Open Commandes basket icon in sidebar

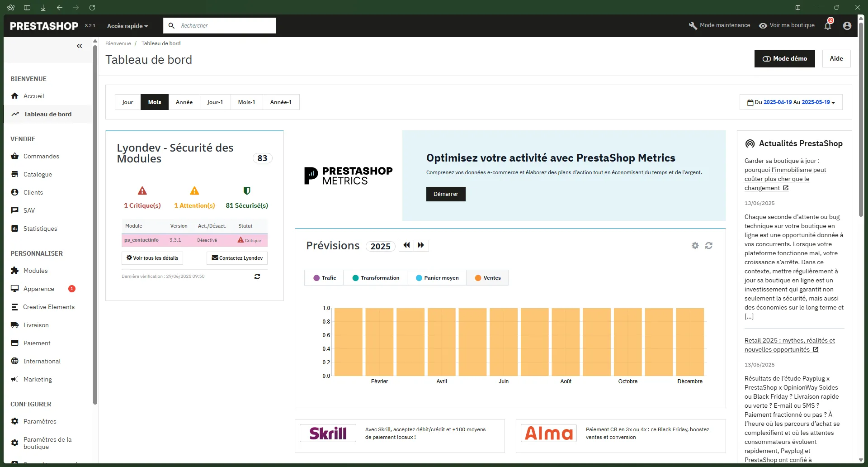[15, 156]
